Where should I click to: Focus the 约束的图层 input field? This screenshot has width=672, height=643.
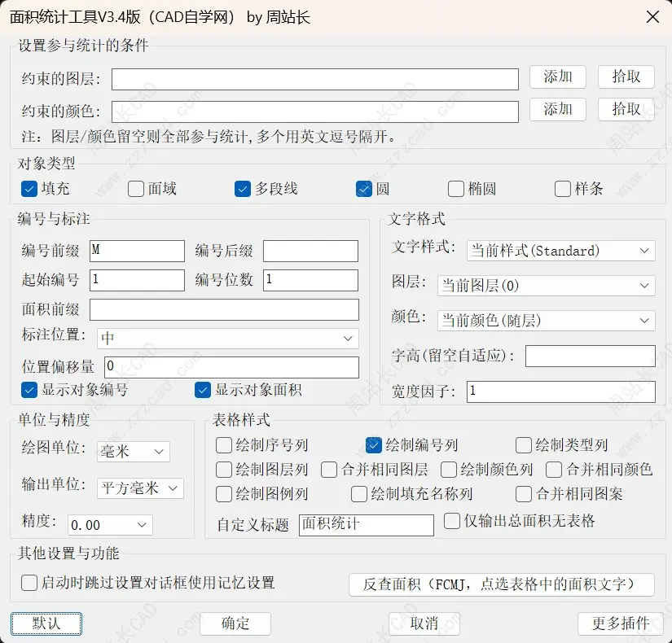315,79
